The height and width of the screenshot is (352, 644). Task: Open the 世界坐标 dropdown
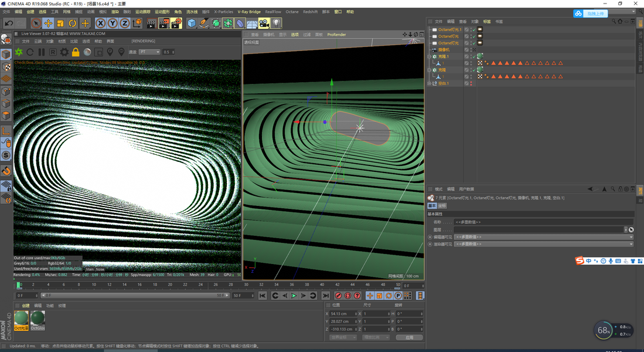(343, 337)
